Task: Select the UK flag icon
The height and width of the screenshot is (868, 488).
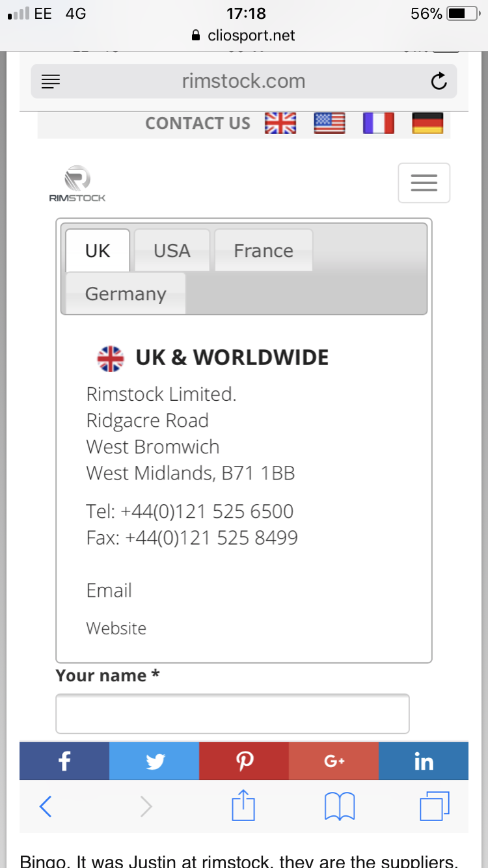Action: pyautogui.click(x=280, y=123)
